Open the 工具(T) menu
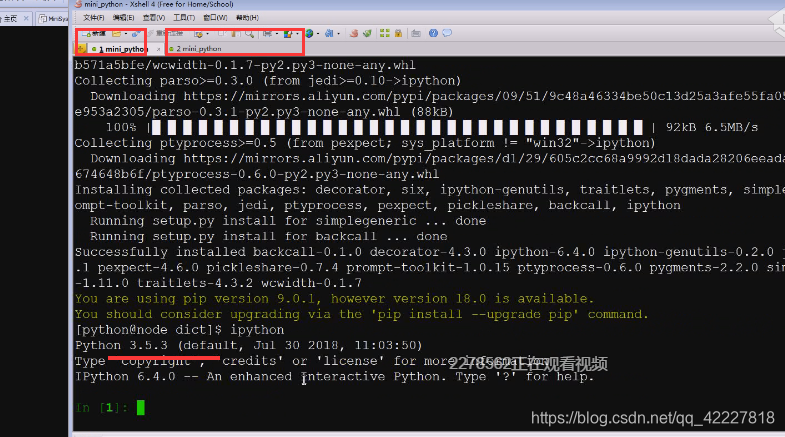This screenshot has height=437, width=785. pyautogui.click(x=184, y=18)
